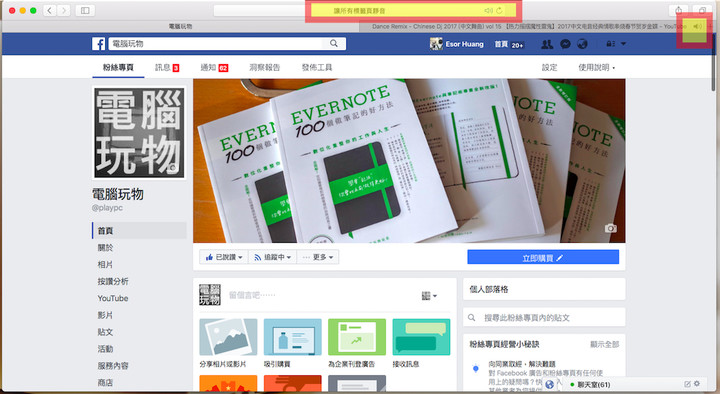Click the Facebook logo icon
The width and height of the screenshot is (720, 394).
(98, 44)
